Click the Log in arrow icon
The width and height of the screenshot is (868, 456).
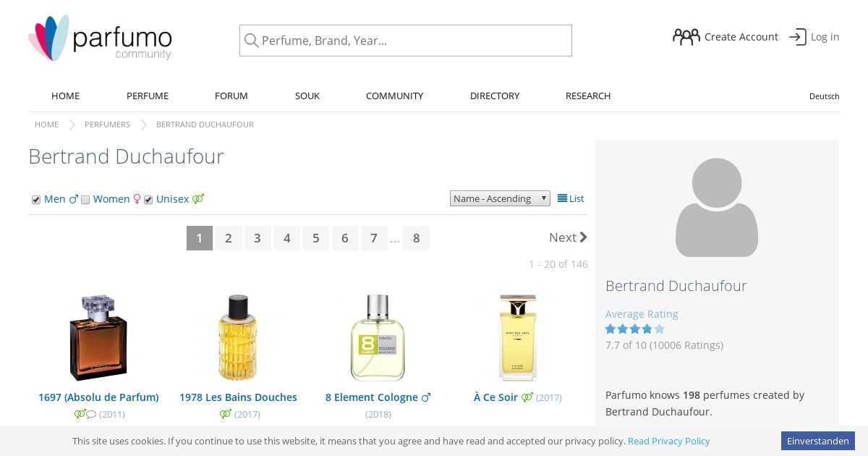(797, 37)
